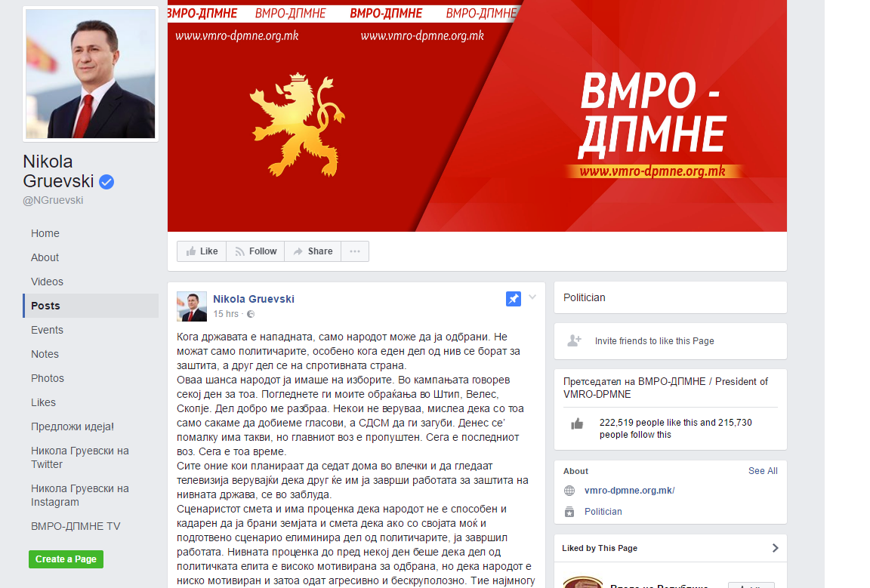Image resolution: width=870 pixels, height=588 pixels.
Task: Click the thumbs-up icon beside like count
Action: [x=577, y=424]
